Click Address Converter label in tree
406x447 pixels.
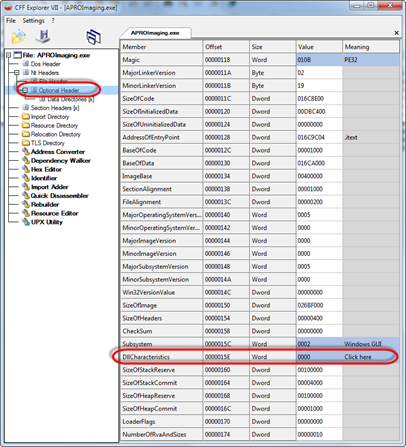[58, 152]
